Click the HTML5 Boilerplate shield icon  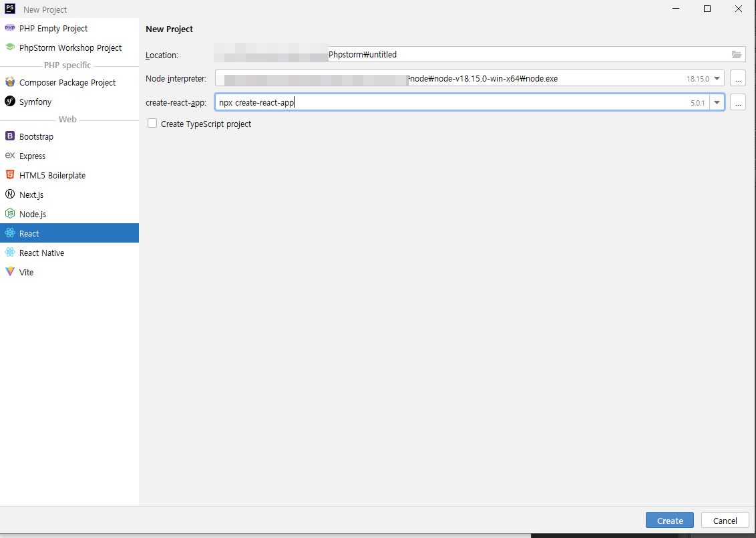(9, 174)
